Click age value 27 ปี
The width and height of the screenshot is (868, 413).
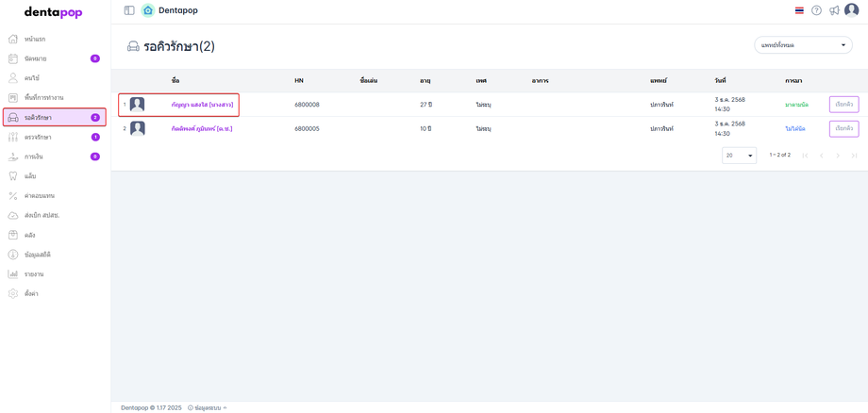(x=426, y=105)
